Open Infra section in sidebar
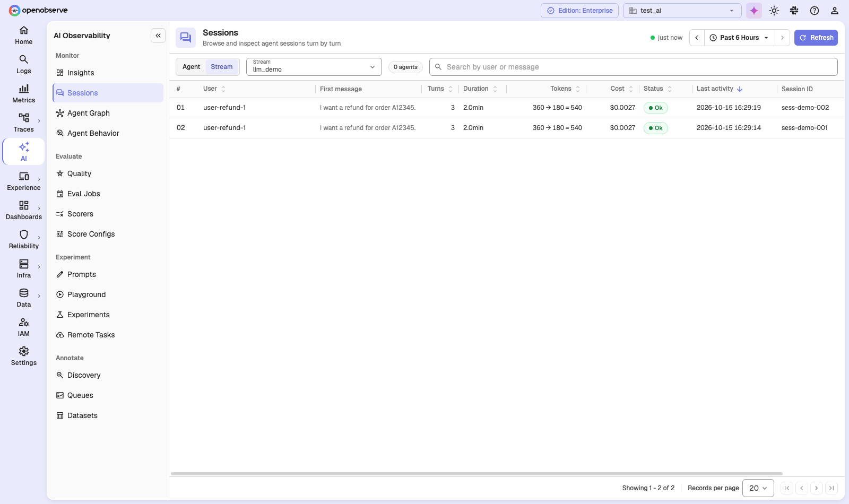Viewport: 849px width, 504px height. [x=23, y=269]
